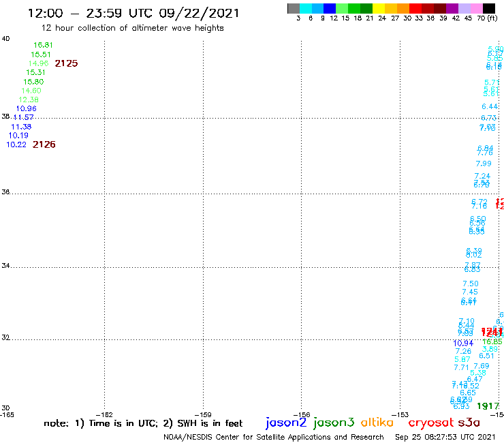Viewport: 504px width, 443px height.
Task: Click the wave height value 16.81
Action: click(x=43, y=45)
